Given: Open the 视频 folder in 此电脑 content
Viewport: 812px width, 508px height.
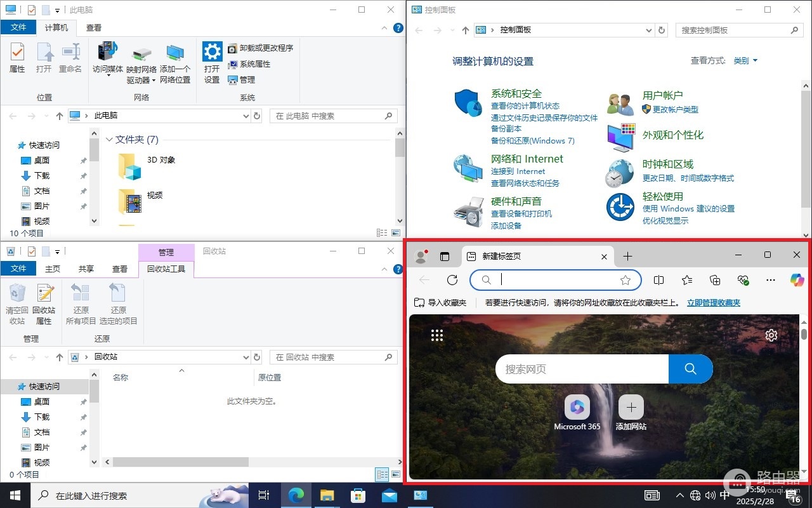Looking at the screenshot, I should click(141, 201).
